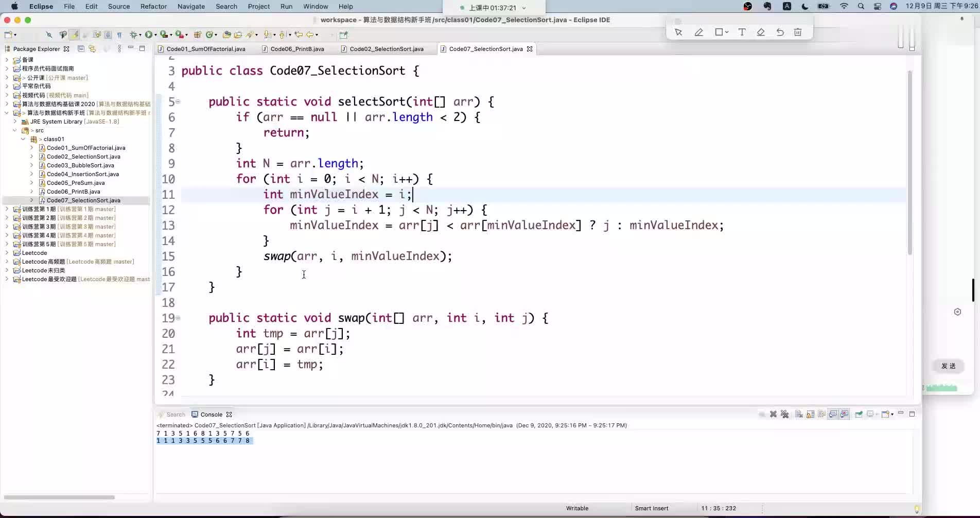This screenshot has width=980, height=518.
Task: Click the Run external tools icon
Action: point(179,34)
